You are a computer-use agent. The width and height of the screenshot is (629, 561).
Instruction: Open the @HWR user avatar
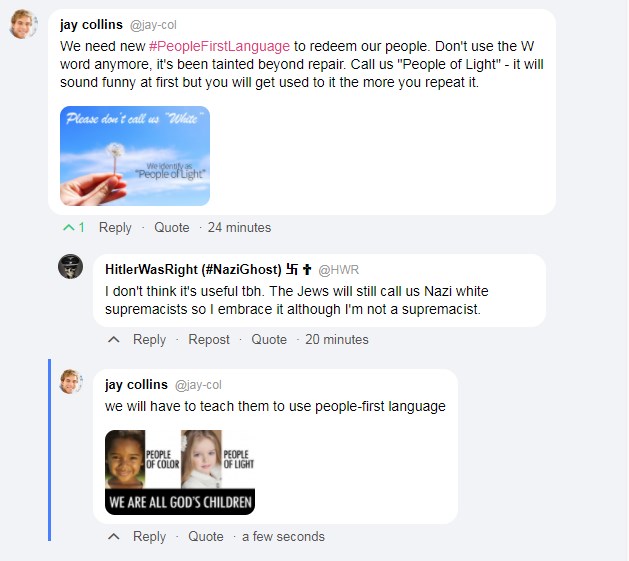coord(71,266)
